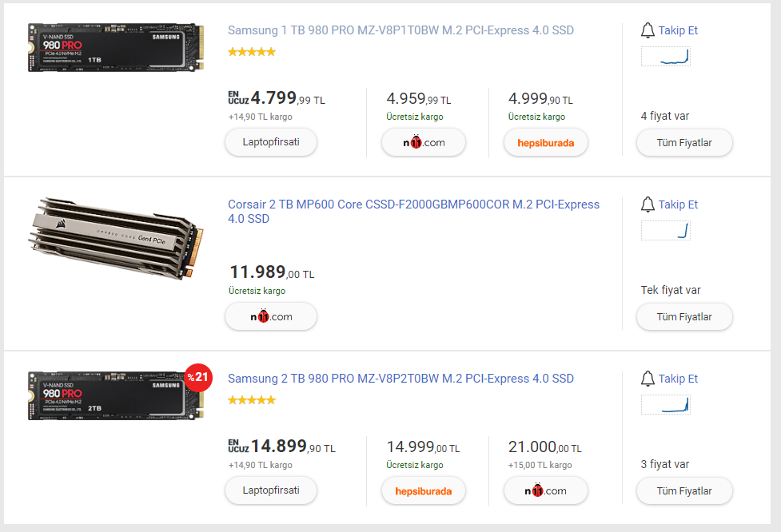Go to hepsiburada offer for Samsung 2 TB

424,491
